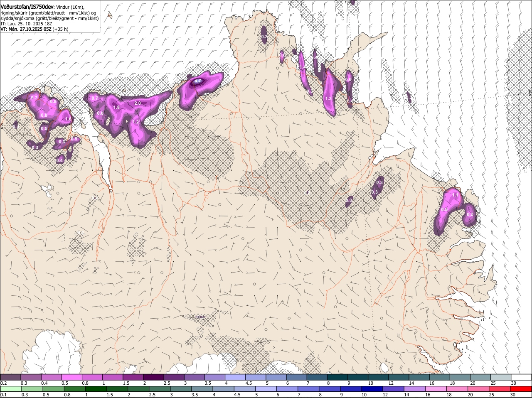Click the snow scale swatch labelled 0.5
Screen dimensions: 532x398
(71, 377)
